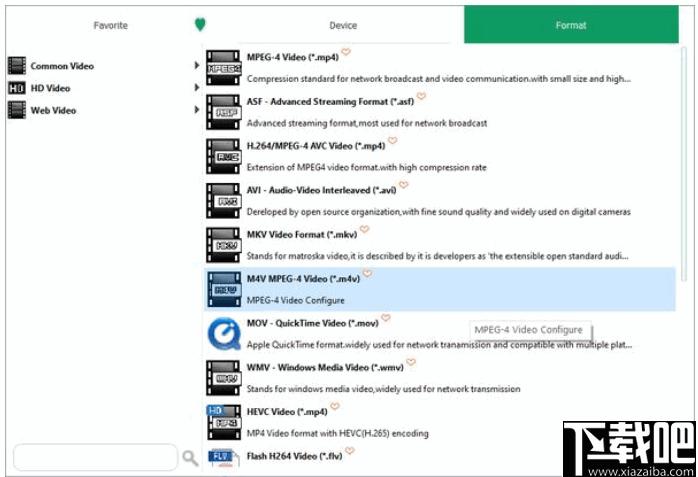Select HEVC Video (*.mp4) title

point(287,412)
